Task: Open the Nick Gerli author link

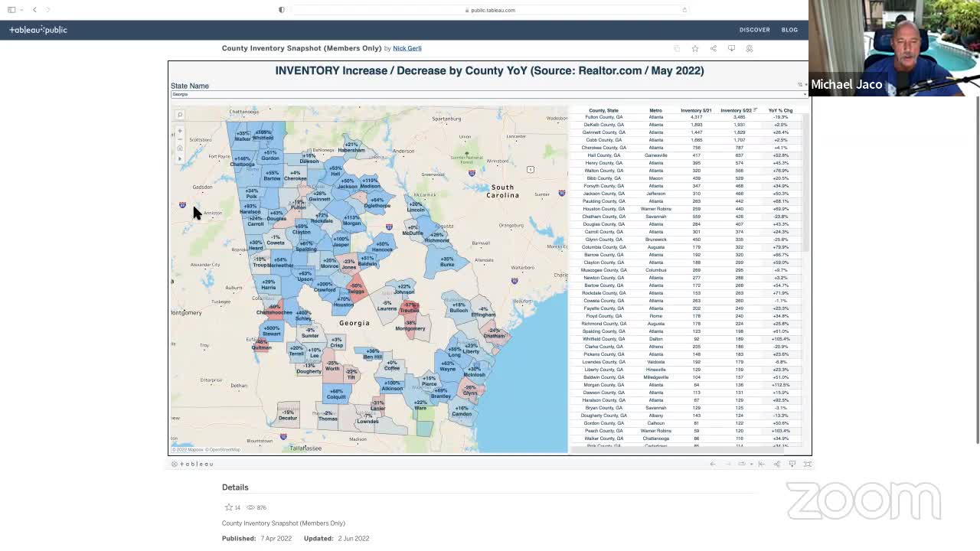Action: [407, 48]
